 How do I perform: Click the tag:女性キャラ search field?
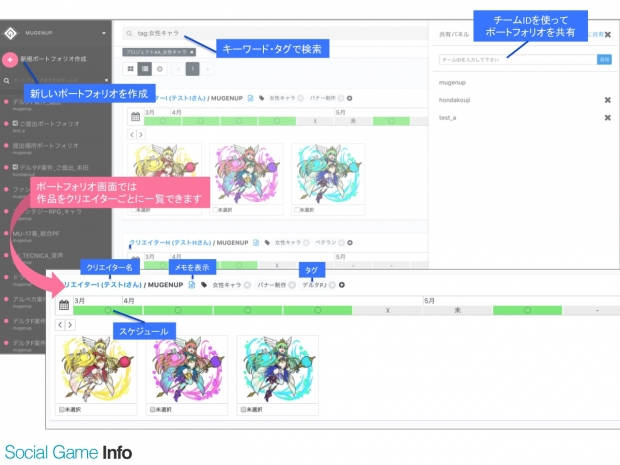(277, 33)
